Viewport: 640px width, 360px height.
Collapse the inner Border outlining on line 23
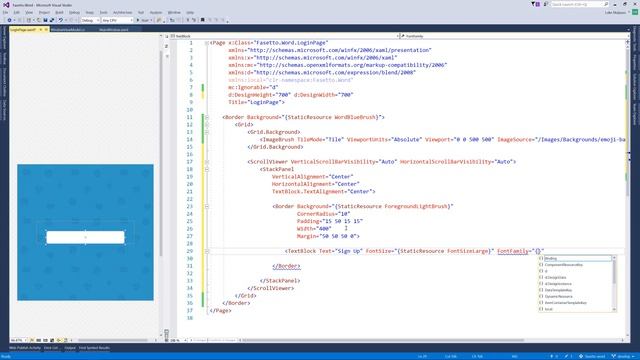tap(207, 207)
